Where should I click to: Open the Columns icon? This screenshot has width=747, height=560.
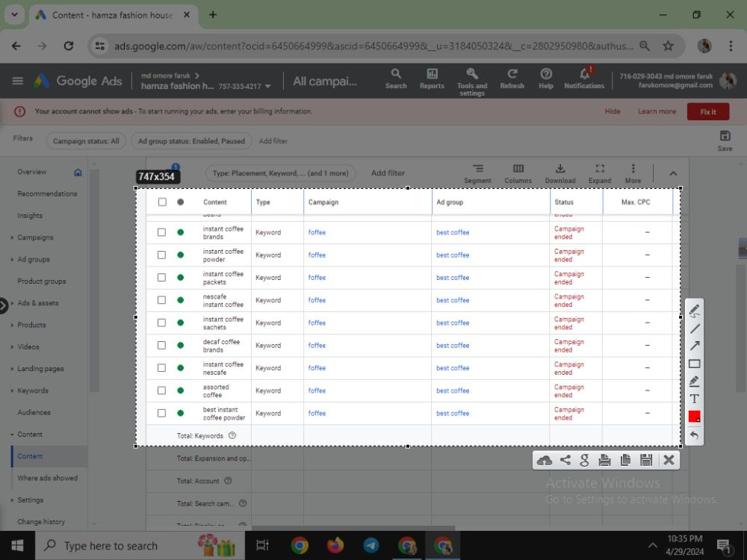point(518,169)
